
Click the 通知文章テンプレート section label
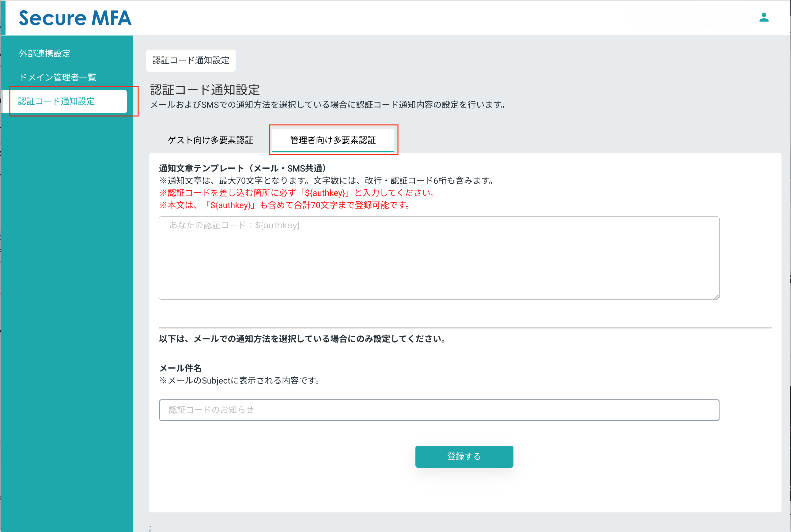242,168
